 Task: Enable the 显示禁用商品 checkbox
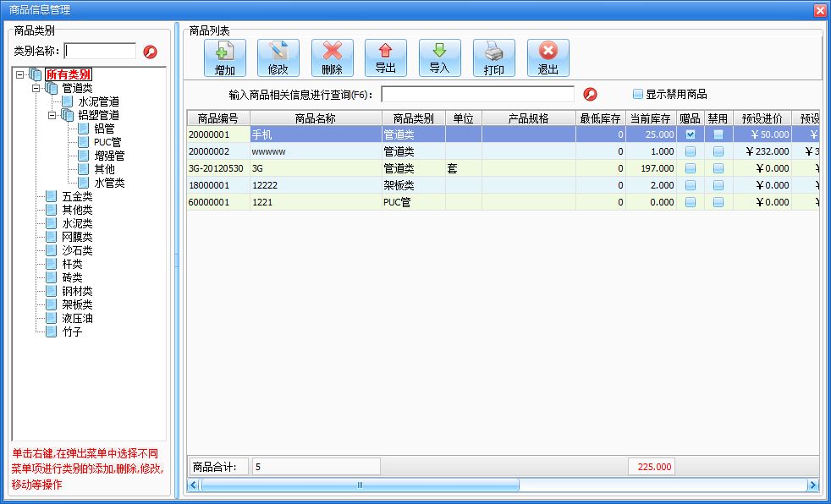[x=638, y=94]
